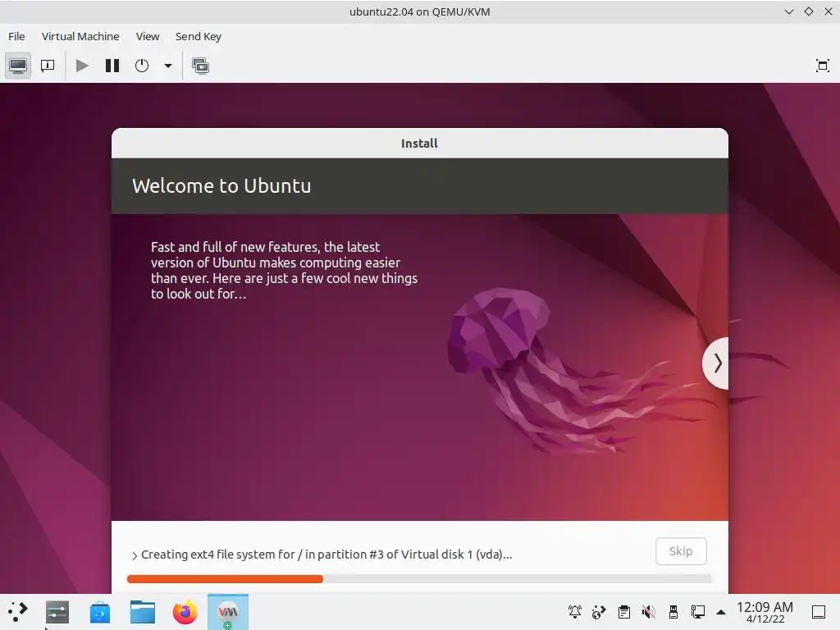The width and height of the screenshot is (840, 630).
Task: Click the keep-above diamond button in the title bar
Action: click(808, 11)
